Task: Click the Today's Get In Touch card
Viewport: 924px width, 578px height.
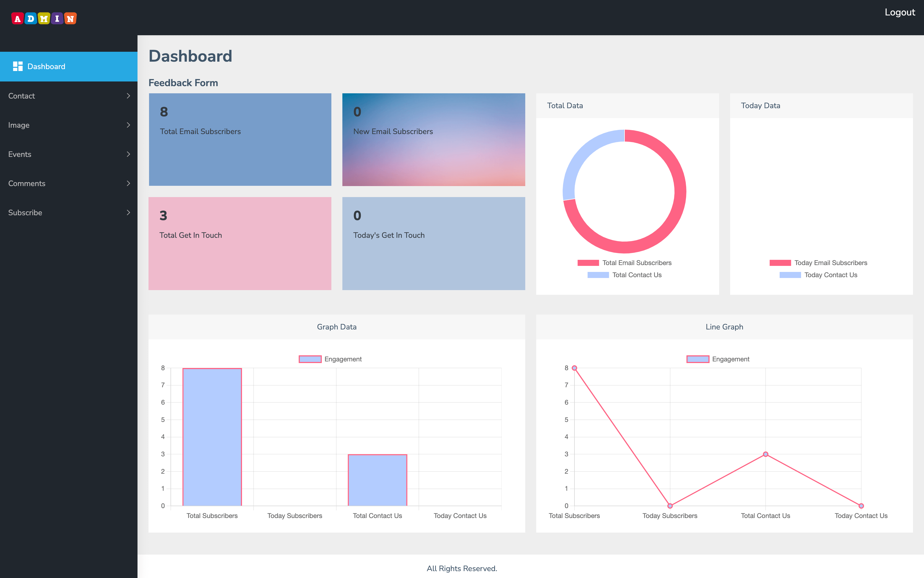Action: [434, 244]
